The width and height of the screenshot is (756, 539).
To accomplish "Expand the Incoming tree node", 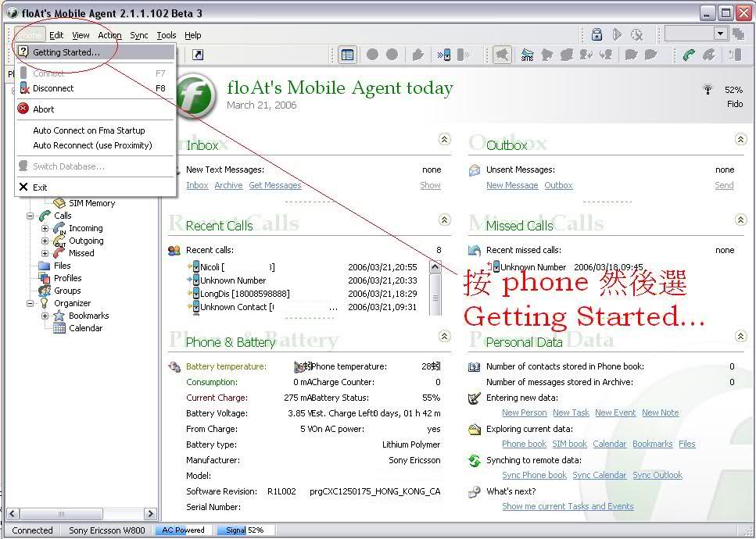I will [45, 228].
